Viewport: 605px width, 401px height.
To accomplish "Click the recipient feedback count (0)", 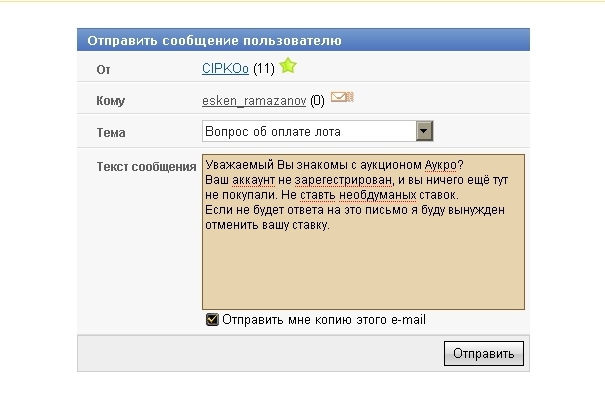I will (x=317, y=101).
